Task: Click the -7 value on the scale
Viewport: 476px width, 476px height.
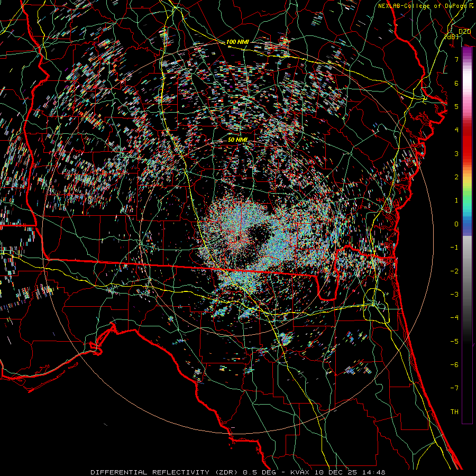Action: tap(454, 388)
